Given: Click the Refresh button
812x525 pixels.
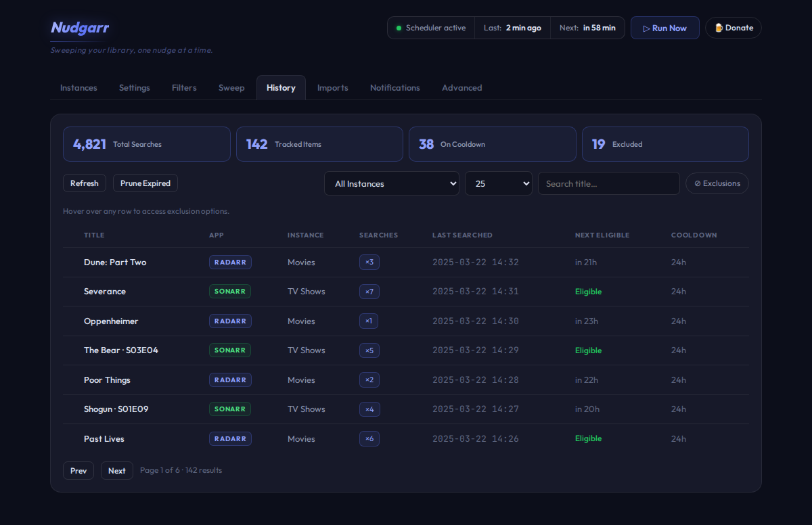Looking at the screenshot, I should pos(84,183).
